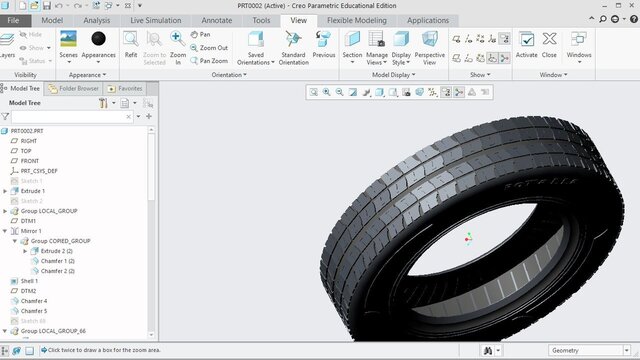Toggle Perspective View
The width and height of the screenshot is (640, 360).
[429, 47]
